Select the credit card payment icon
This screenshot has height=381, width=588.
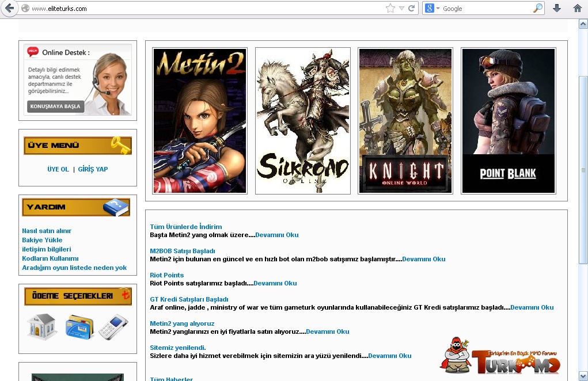click(x=79, y=327)
